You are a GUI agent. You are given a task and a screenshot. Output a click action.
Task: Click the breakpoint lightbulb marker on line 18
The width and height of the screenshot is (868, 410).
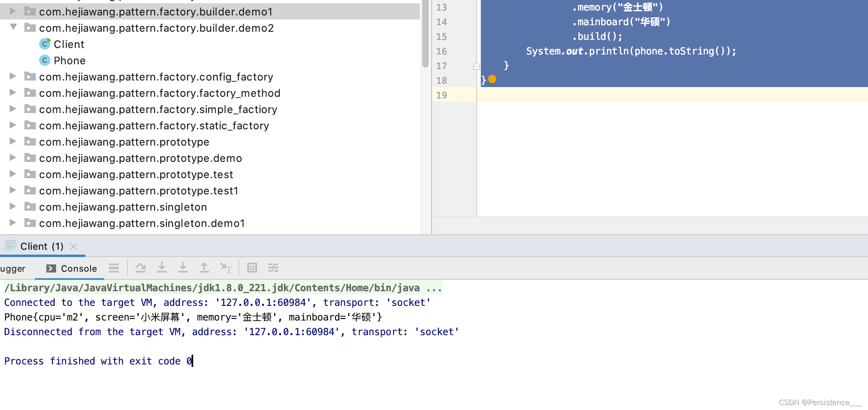pyautogui.click(x=492, y=79)
